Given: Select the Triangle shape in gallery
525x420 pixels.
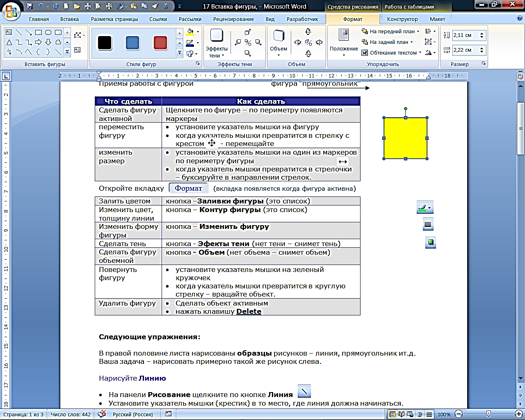Looking at the screenshot, I should 9,42.
